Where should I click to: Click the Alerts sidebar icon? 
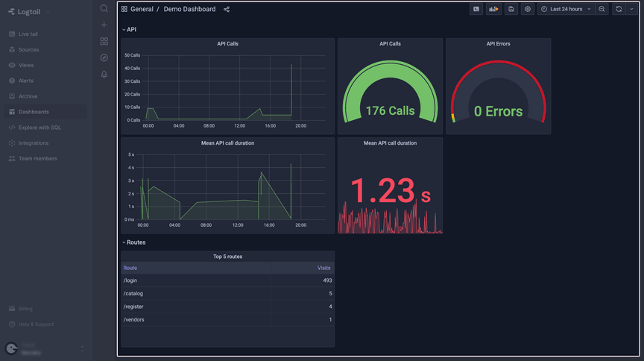[12, 81]
